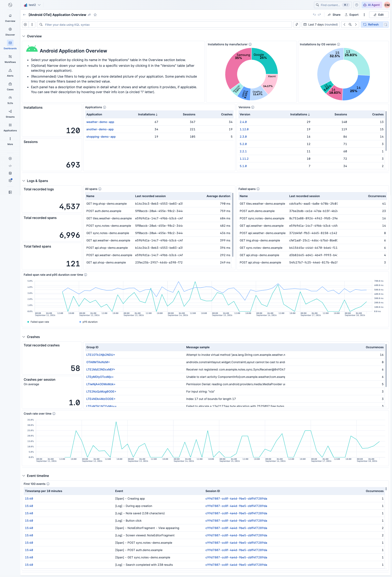Open Streams in the sidebar
The image size is (392, 577).
(10, 114)
